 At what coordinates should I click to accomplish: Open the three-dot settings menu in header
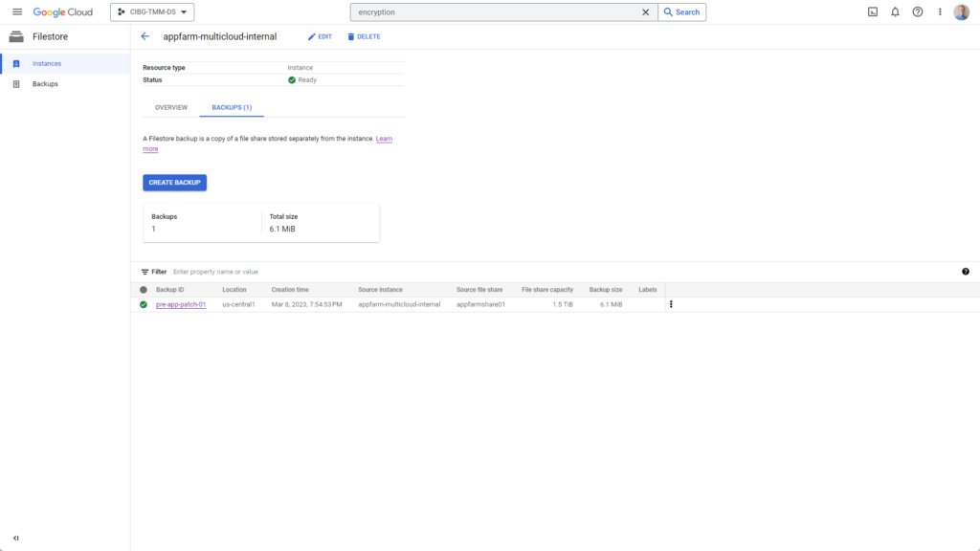coord(940,12)
